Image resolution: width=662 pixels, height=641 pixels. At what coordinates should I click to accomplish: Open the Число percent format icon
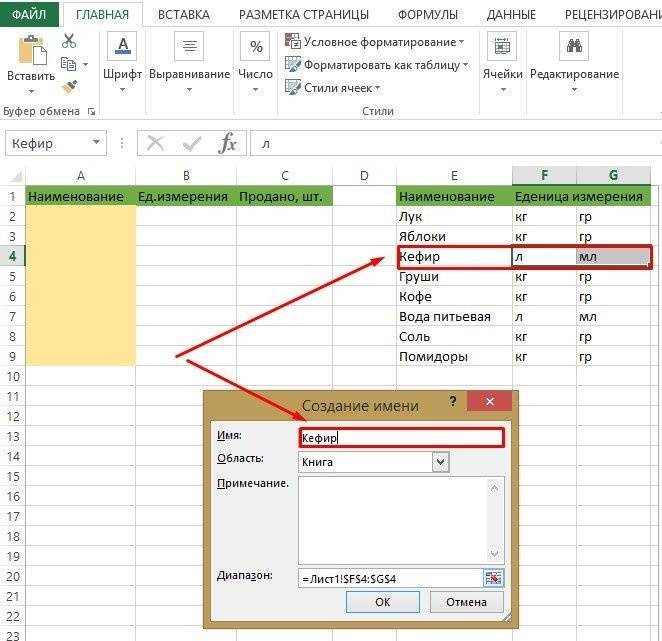tap(255, 46)
